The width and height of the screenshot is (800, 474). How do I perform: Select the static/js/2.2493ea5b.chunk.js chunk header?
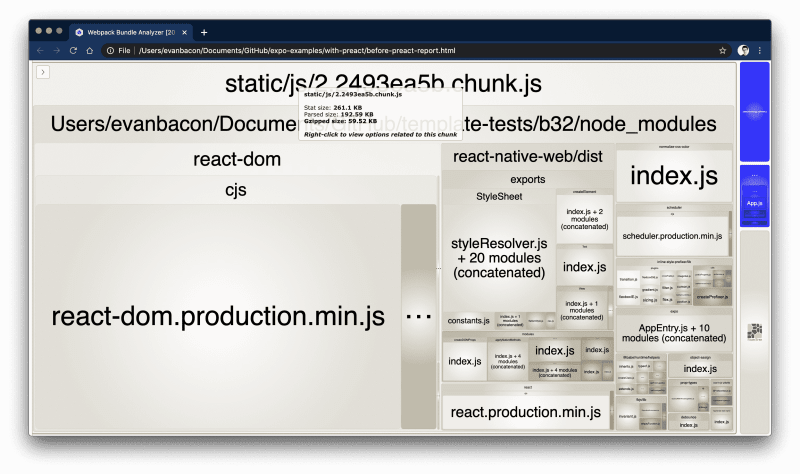pyautogui.click(x=383, y=84)
